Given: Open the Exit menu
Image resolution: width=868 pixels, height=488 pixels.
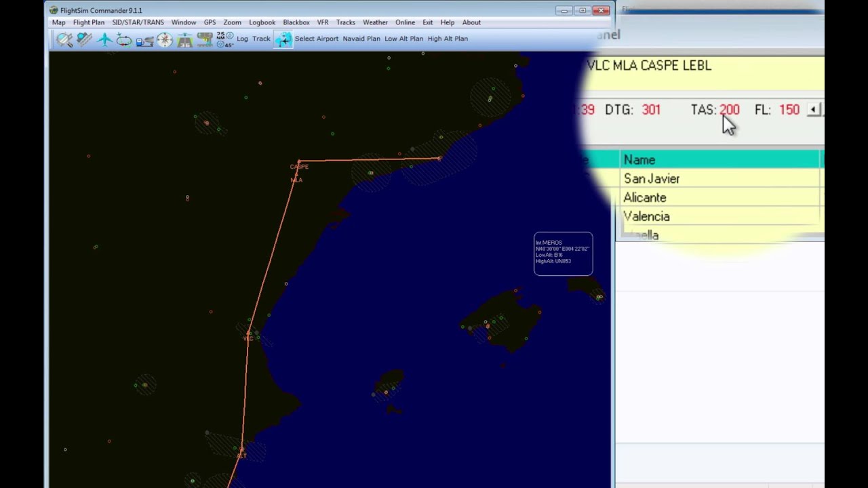Looking at the screenshot, I should click(x=427, y=22).
